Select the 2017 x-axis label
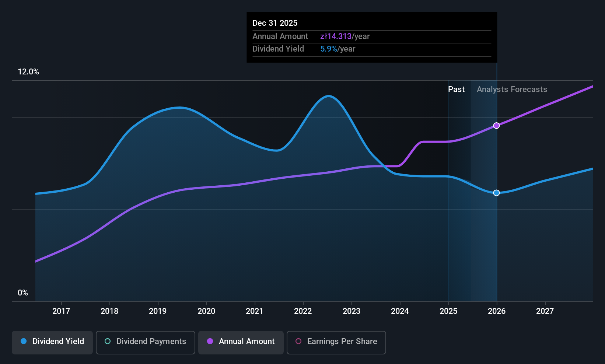This screenshot has height=364, width=605. click(61, 311)
